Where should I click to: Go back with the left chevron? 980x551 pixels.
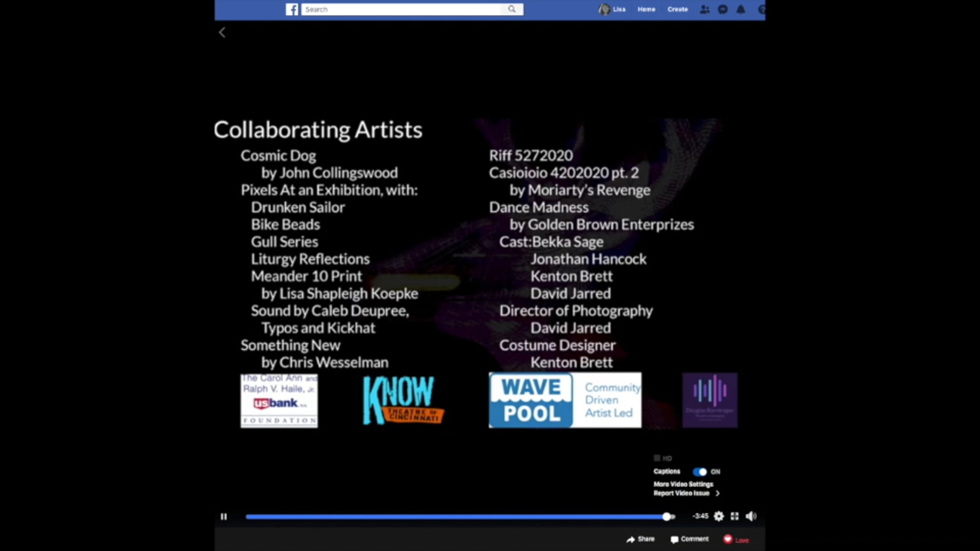point(222,33)
